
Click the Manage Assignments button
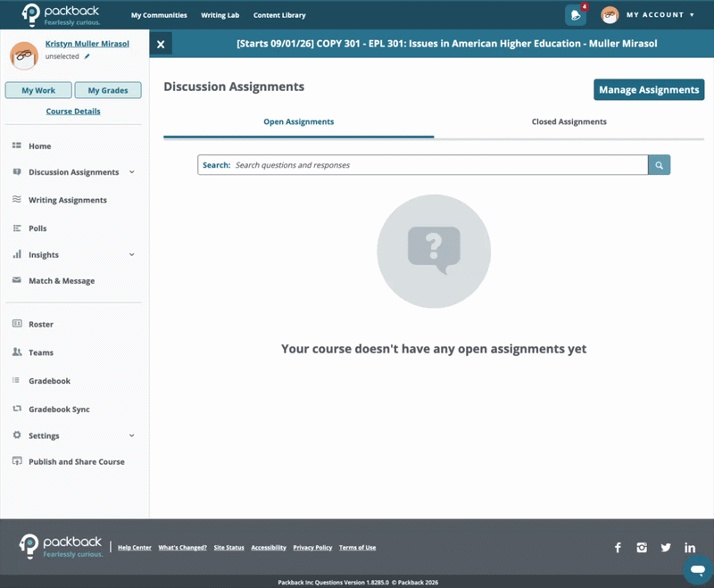649,89
